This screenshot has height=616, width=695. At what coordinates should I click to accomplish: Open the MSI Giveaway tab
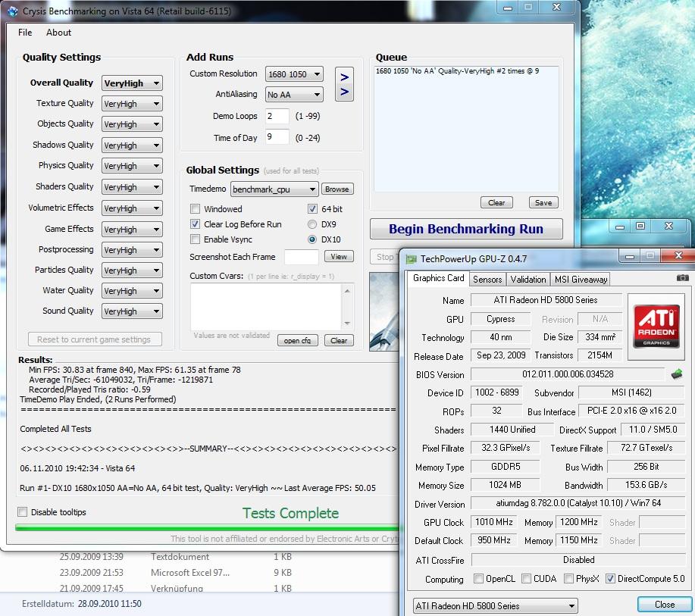pyautogui.click(x=581, y=279)
